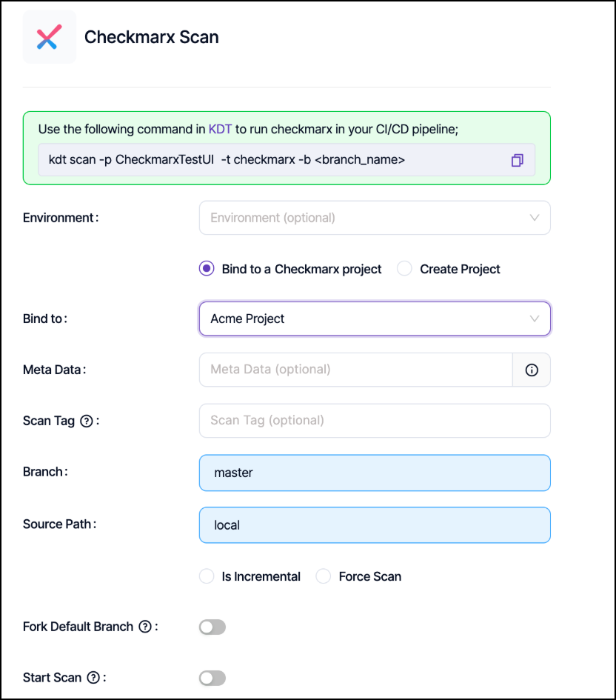616x700 pixels.
Task: Open the KDT link
Action: (220, 129)
